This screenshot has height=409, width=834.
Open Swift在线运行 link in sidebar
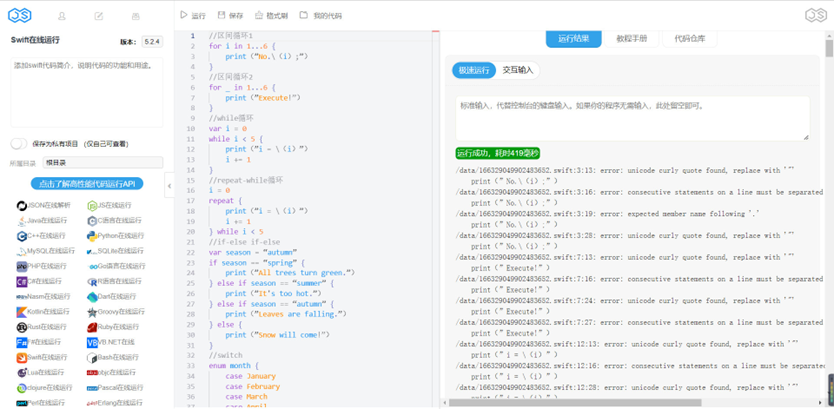[x=42, y=357]
